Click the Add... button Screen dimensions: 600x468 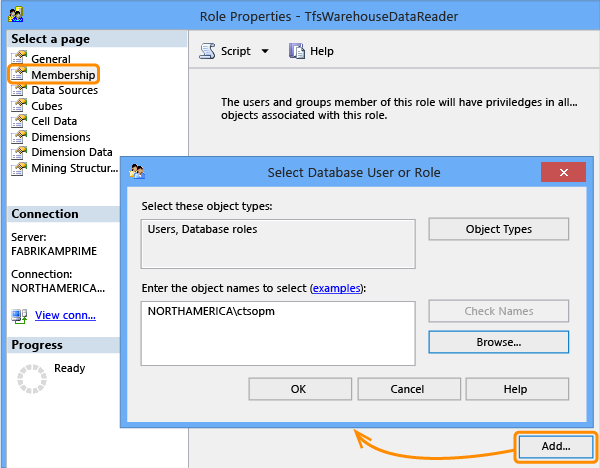pyautogui.click(x=556, y=446)
